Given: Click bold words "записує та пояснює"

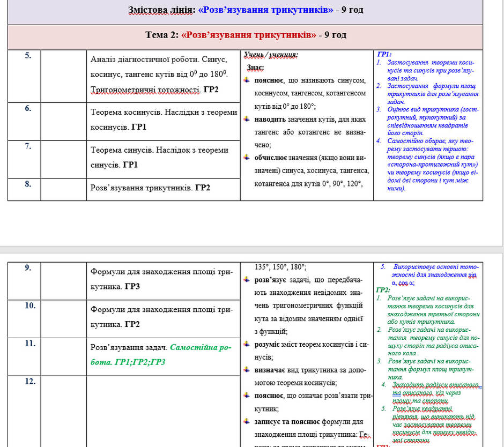Looking at the screenshot, I should click(x=287, y=422).
